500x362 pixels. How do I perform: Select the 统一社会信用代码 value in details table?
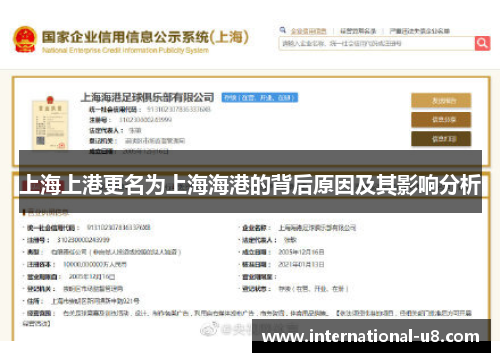point(119,227)
